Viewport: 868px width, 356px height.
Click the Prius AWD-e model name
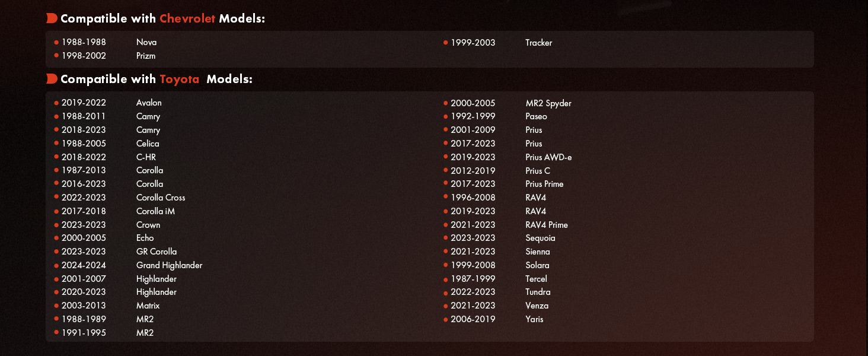(548, 157)
